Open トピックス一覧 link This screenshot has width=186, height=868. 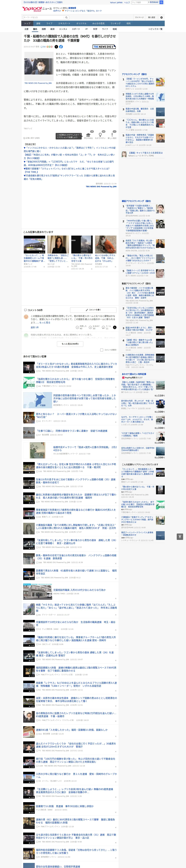(x=156, y=29)
